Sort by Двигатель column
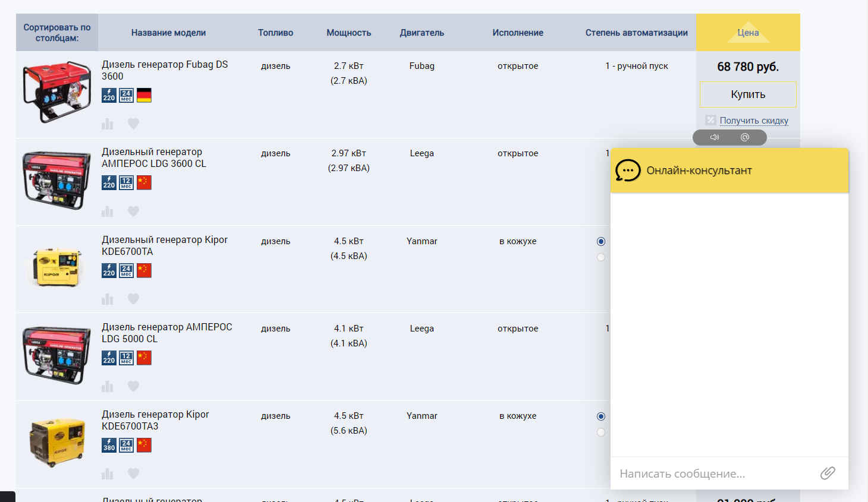The height and width of the screenshot is (502, 868). [422, 33]
